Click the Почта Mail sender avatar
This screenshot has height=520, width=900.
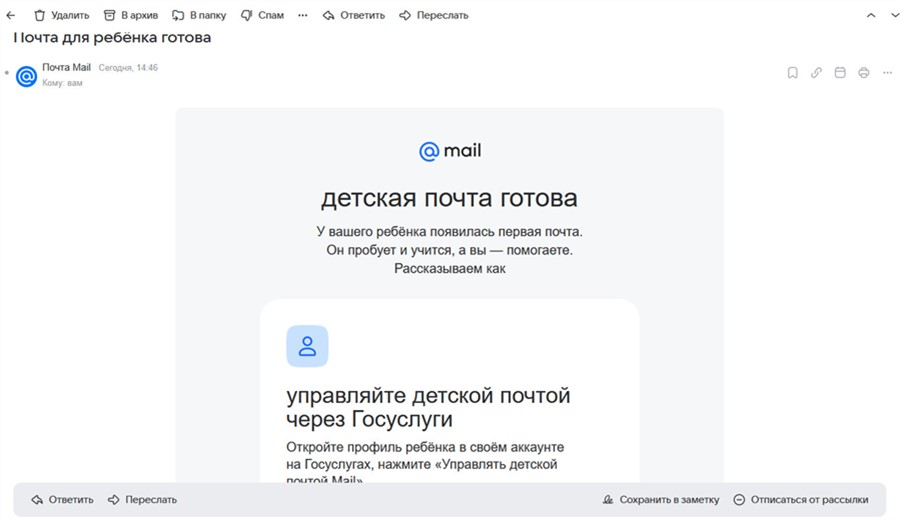coord(26,76)
